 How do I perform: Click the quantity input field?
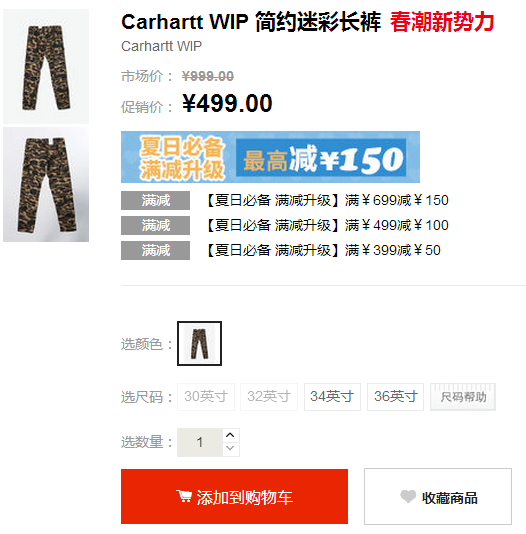click(x=200, y=442)
